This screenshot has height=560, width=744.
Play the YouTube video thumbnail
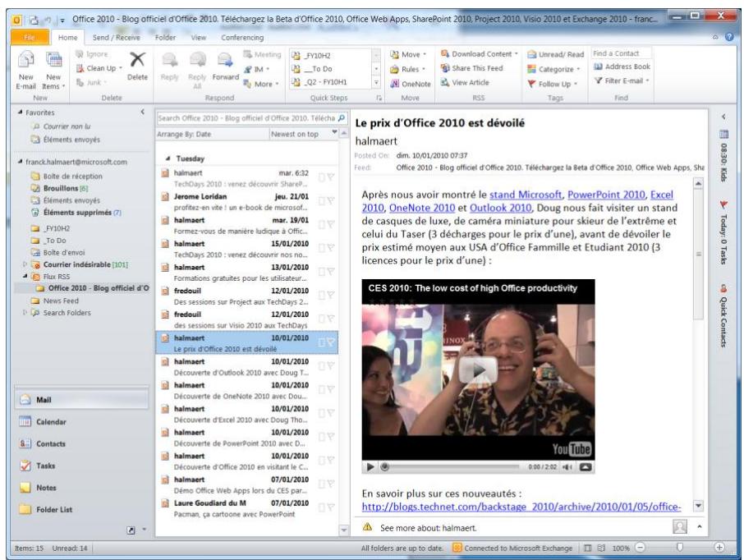pyautogui.click(x=478, y=370)
